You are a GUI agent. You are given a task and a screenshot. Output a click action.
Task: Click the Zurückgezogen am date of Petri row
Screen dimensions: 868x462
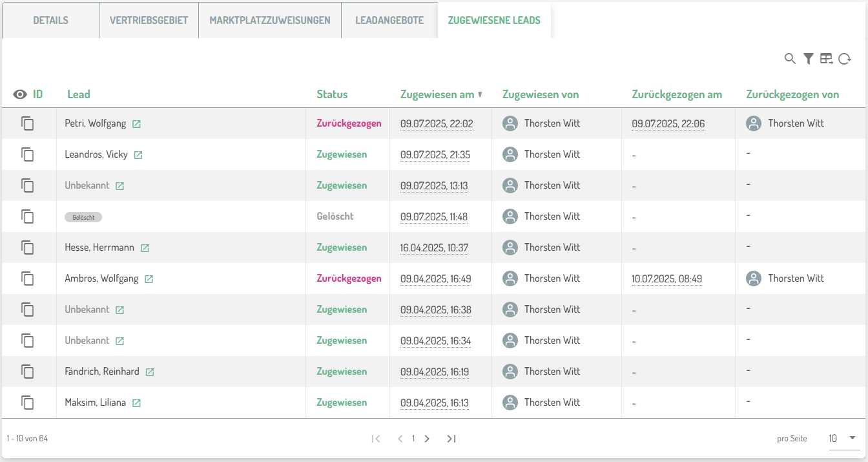tap(668, 123)
